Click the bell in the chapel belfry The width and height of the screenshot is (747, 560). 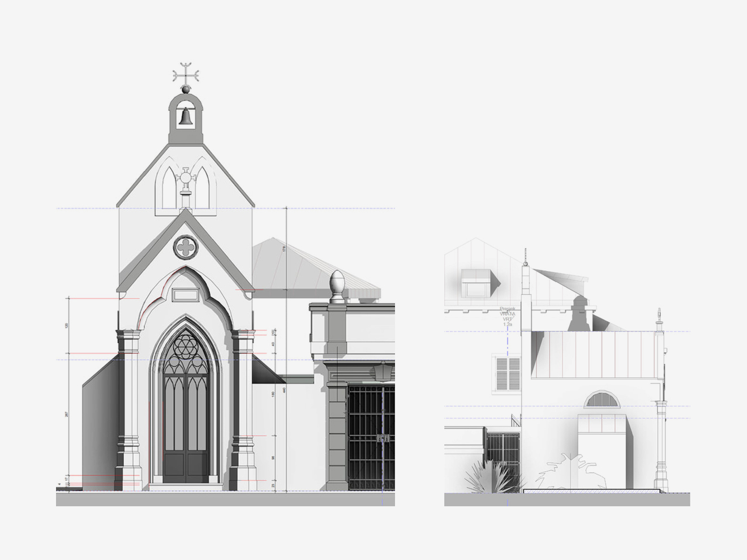[x=185, y=116]
